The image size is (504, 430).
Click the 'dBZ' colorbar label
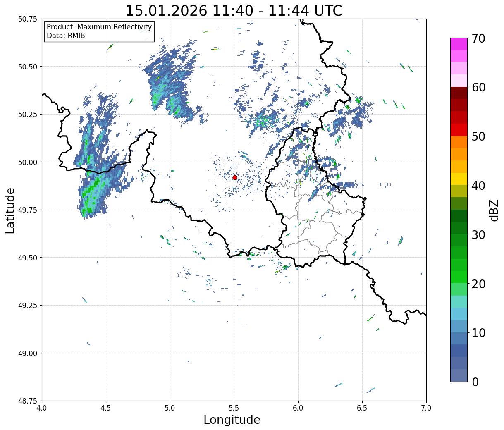tap(494, 210)
